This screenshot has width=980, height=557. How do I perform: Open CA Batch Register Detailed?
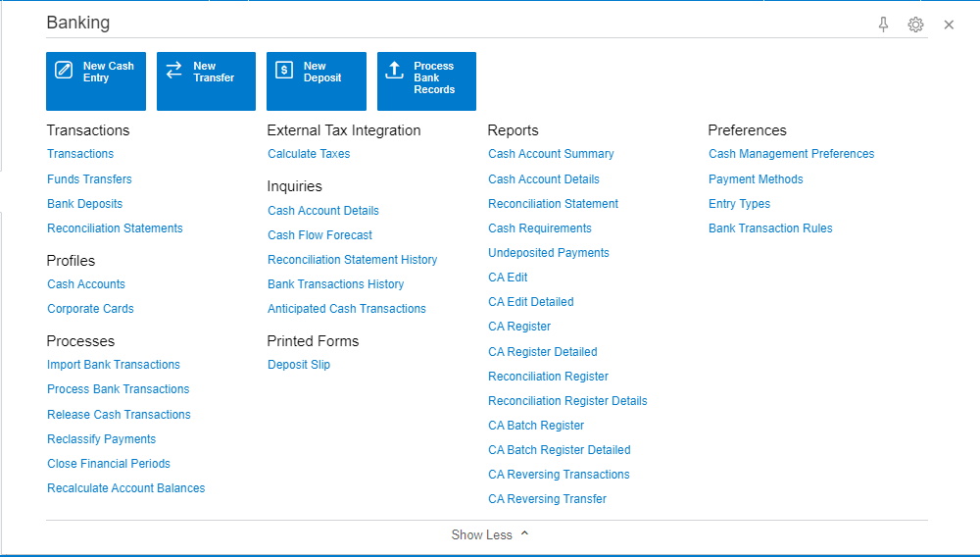(x=560, y=450)
